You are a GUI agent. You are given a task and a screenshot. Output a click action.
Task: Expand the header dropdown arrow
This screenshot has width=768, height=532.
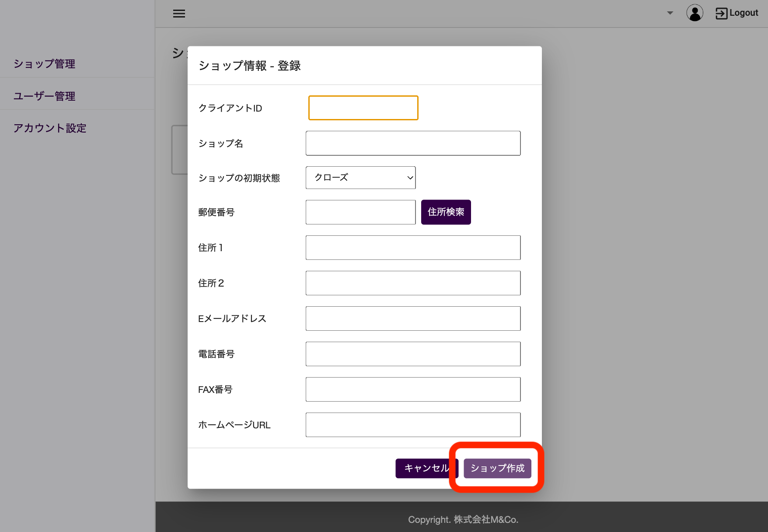point(670,13)
